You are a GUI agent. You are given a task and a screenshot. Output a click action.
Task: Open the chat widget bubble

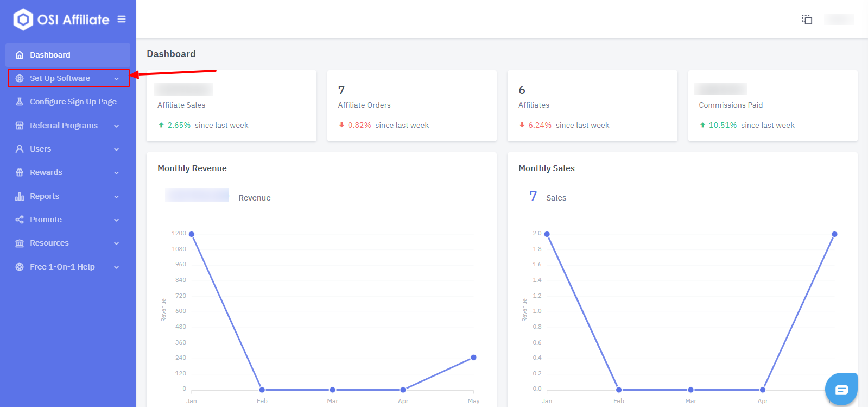(841, 389)
